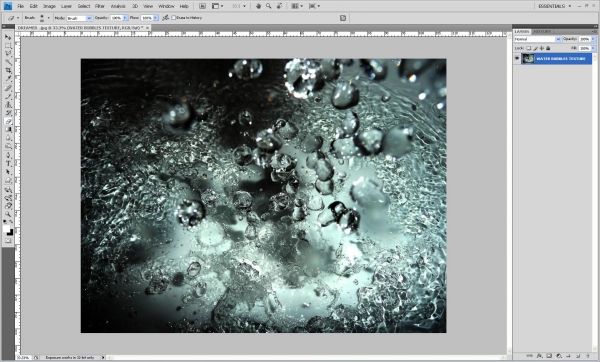Select the DREAMER document tab
This screenshot has height=362, width=600.
coord(80,28)
